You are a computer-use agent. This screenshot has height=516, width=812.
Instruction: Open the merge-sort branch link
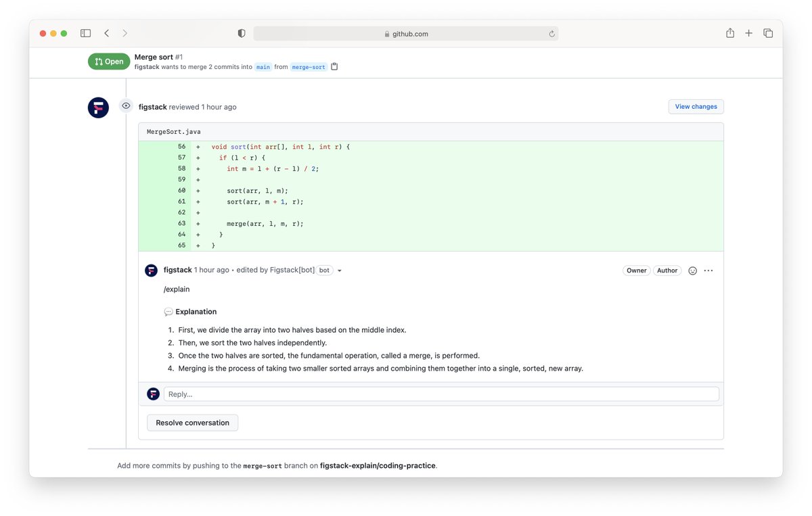coord(309,67)
